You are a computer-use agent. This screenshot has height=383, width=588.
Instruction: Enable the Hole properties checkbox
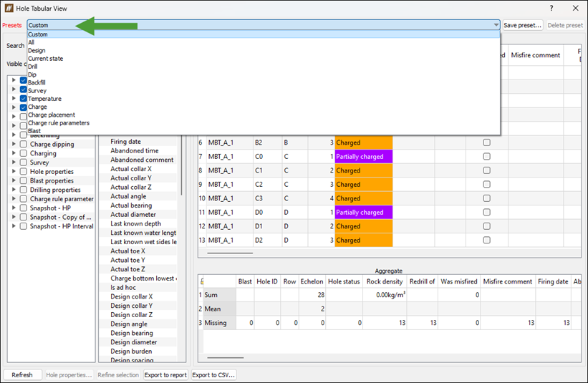(x=23, y=172)
